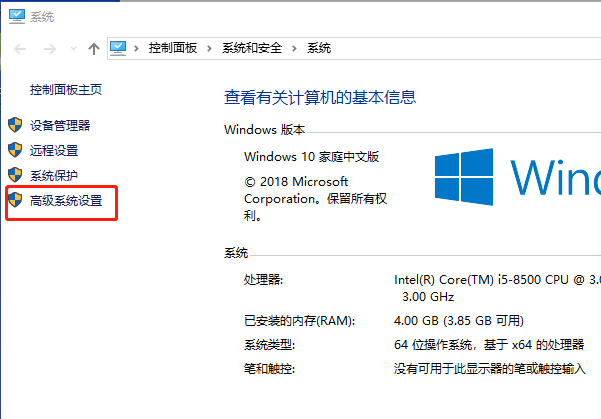The height and width of the screenshot is (419, 601).
Task: Click shield icon beside 系统保护
Action: click(15, 175)
